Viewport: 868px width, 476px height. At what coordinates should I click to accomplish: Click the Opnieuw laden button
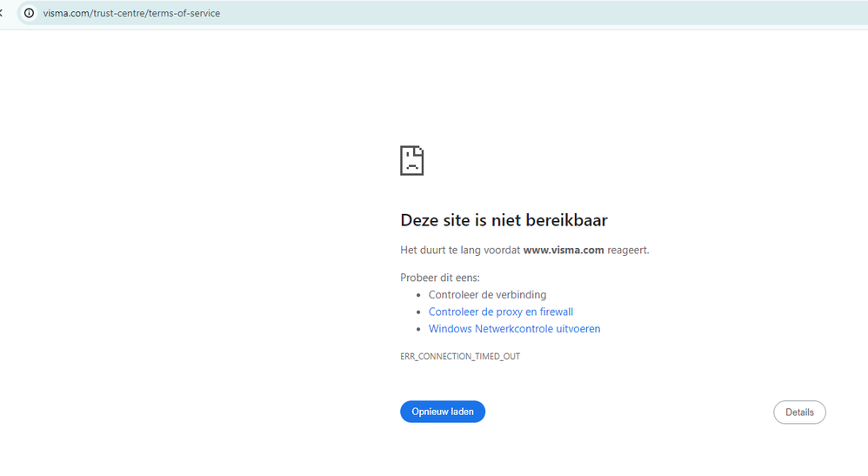click(x=443, y=412)
